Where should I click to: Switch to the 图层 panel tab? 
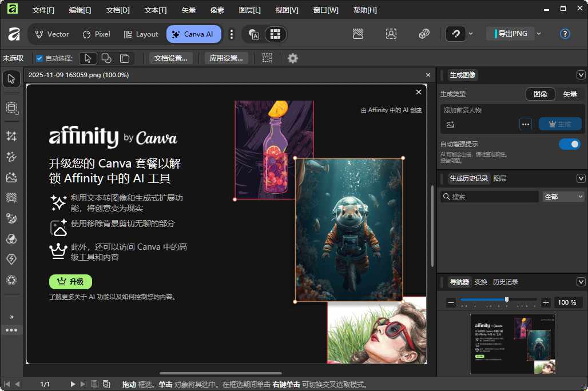[x=499, y=178]
